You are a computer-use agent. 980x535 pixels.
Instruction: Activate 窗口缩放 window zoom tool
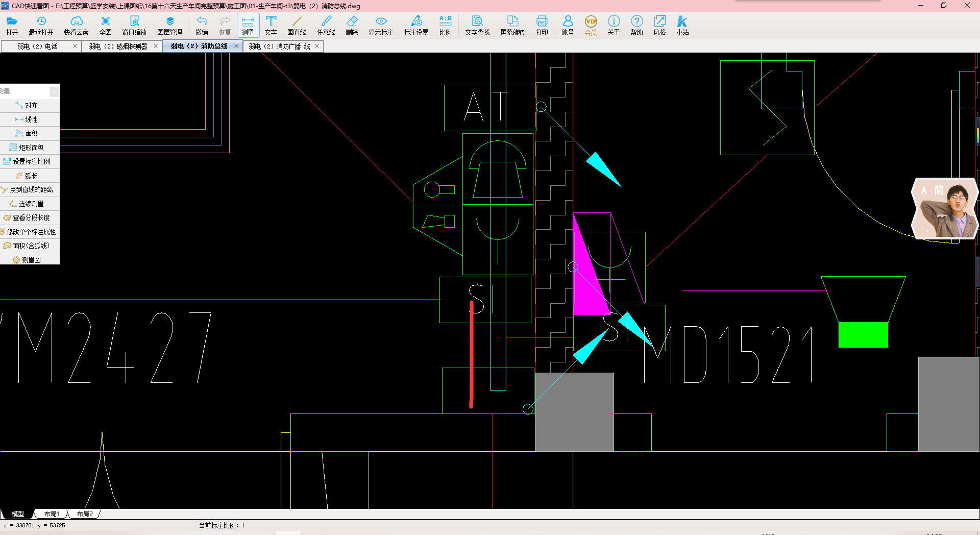pyautogui.click(x=134, y=25)
